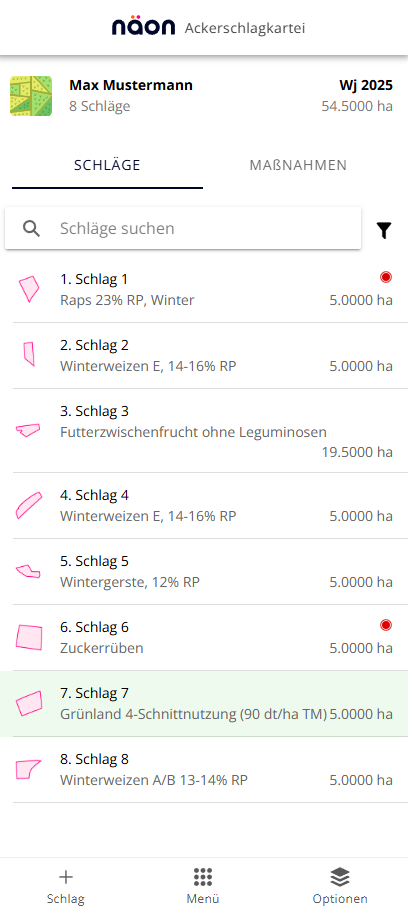Click the red status dot on Schlag 1

(x=386, y=277)
